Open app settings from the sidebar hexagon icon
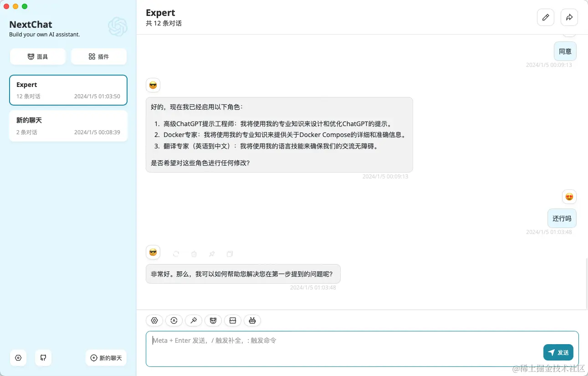The width and height of the screenshot is (588, 376). click(x=18, y=358)
